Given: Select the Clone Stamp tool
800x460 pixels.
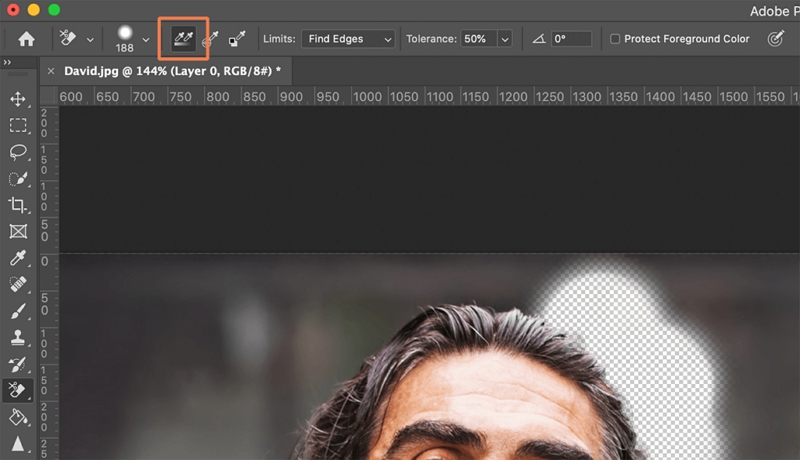Looking at the screenshot, I should [17, 337].
